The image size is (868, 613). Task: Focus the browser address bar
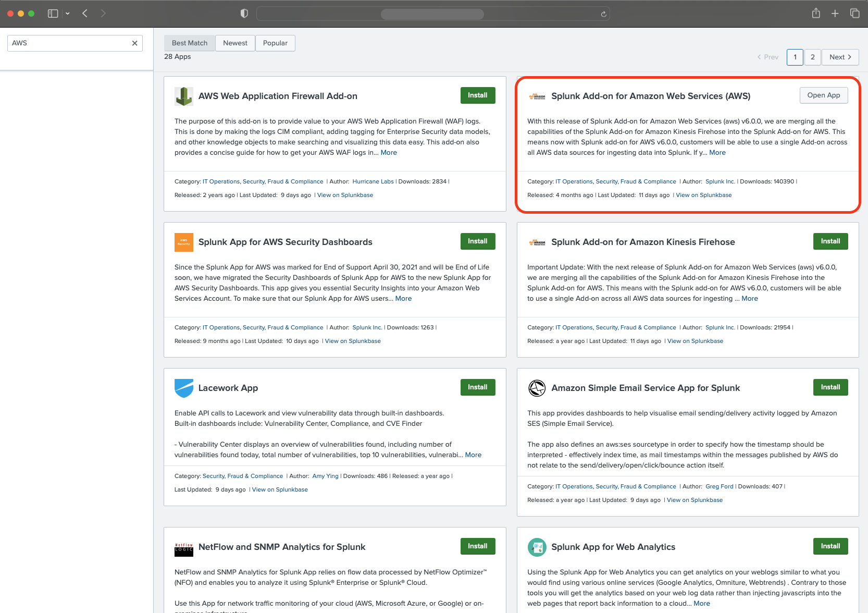point(432,14)
